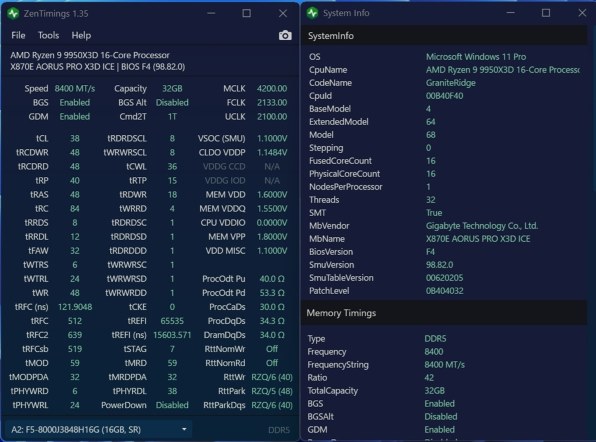Click the FCLK value 2133.00
The image size is (596, 442).
click(x=272, y=103)
